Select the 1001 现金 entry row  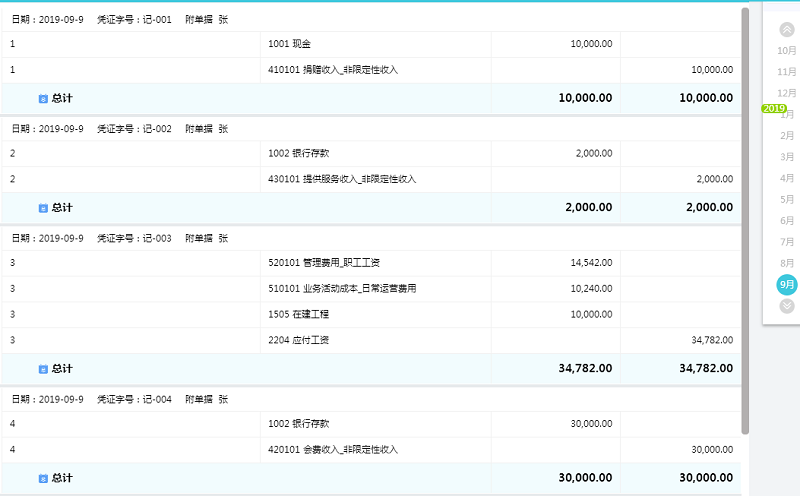[371, 44]
